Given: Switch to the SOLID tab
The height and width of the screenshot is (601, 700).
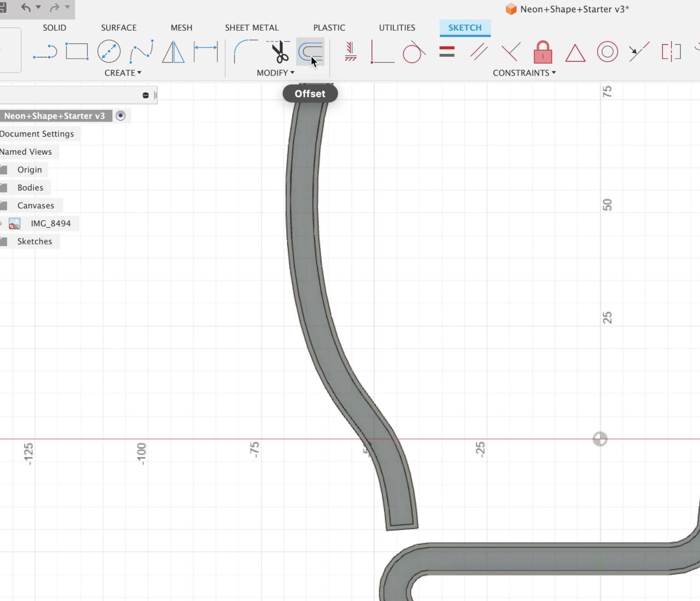Looking at the screenshot, I should click(54, 28).
